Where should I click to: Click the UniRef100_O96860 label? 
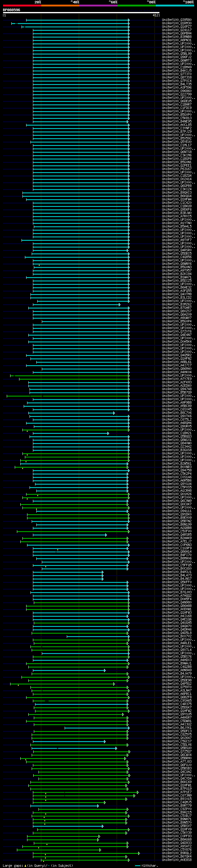(x=177, y=91)
